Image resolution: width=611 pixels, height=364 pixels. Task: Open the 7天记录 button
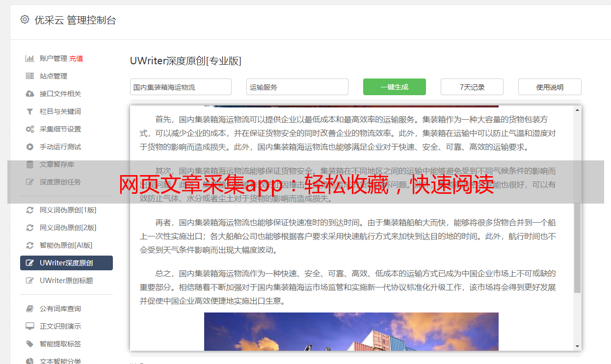tap(472, 87)
